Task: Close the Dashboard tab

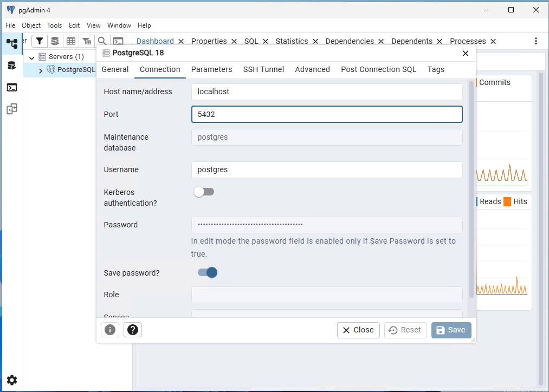Action: pyautogui.click(x=181, y=42)
